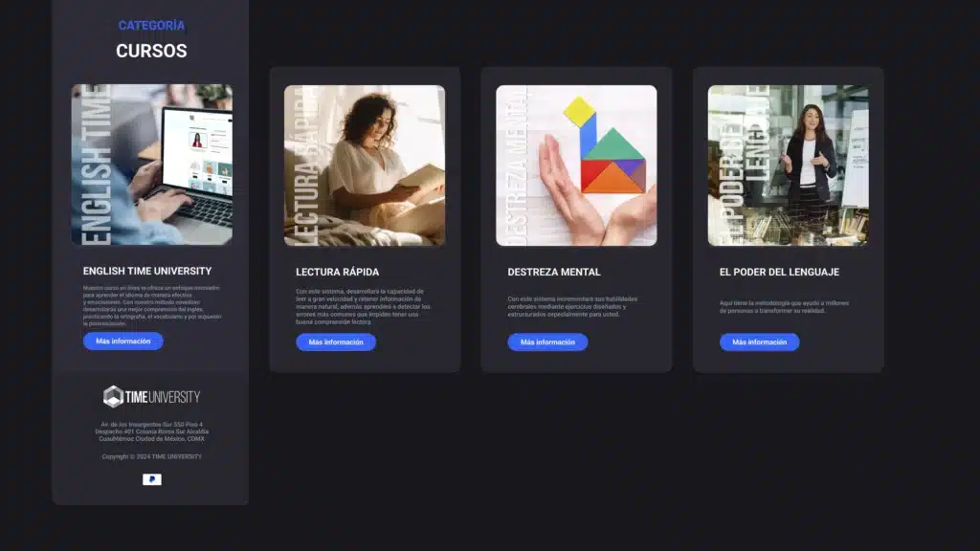Viewport: 980px width, 551px height.
Task: Open the Lectura Rápida course image
Action: pyautogui.click(x=365, y=165)
